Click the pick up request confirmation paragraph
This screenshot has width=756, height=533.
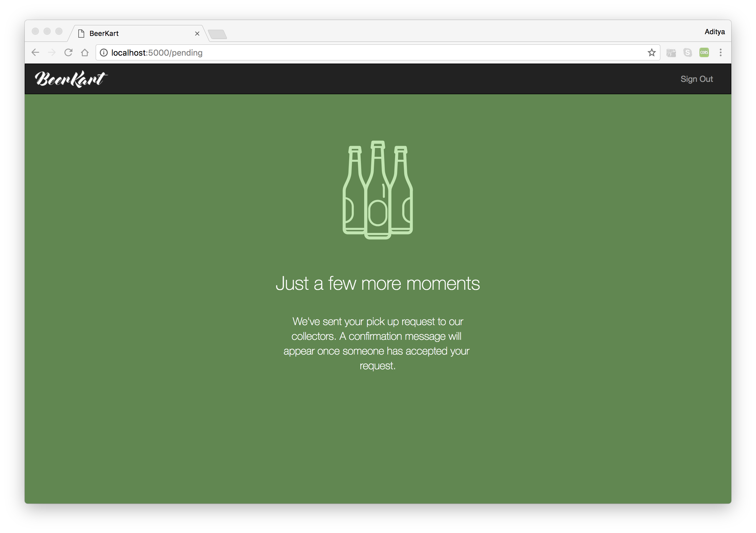378,343
